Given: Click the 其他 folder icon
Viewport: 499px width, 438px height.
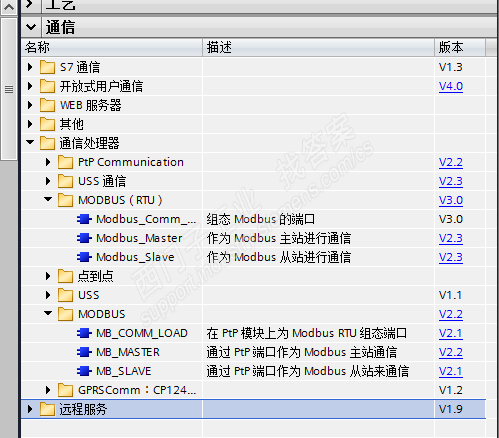Looking at the screenshot, I should [x=47, y=124].
